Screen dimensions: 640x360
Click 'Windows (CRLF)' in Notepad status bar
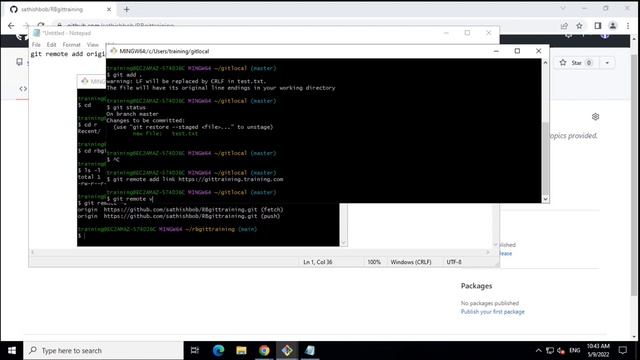point(411,262)
